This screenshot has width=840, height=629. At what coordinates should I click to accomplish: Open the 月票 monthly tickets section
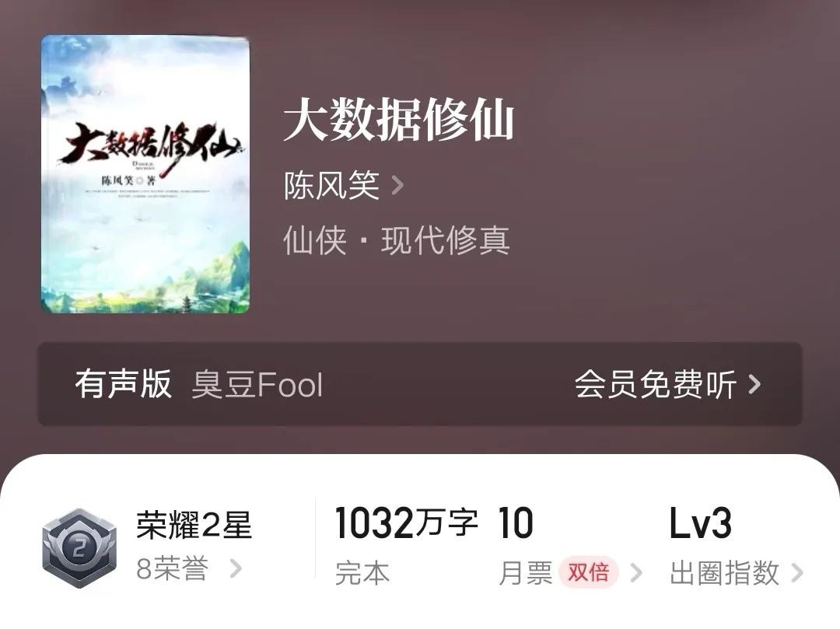click(525, 573)
